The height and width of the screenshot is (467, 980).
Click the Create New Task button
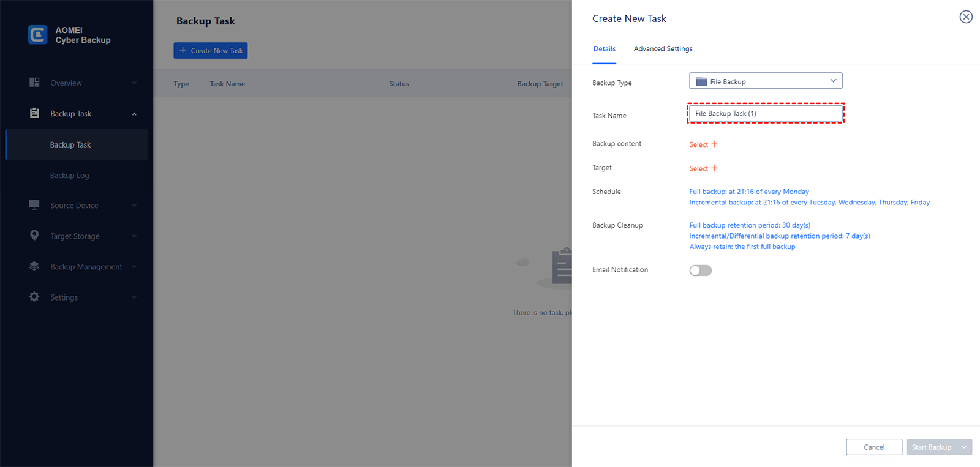(211, 51)
